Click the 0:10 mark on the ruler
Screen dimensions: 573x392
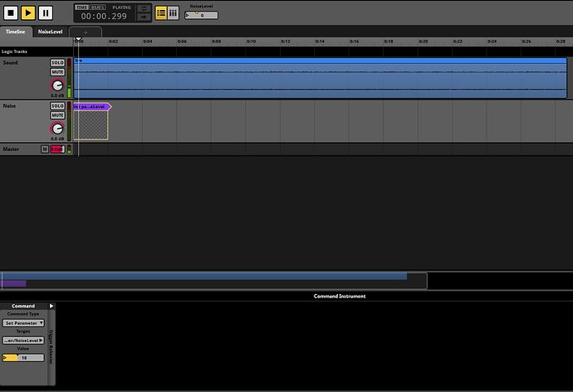[x=251, y=42]
